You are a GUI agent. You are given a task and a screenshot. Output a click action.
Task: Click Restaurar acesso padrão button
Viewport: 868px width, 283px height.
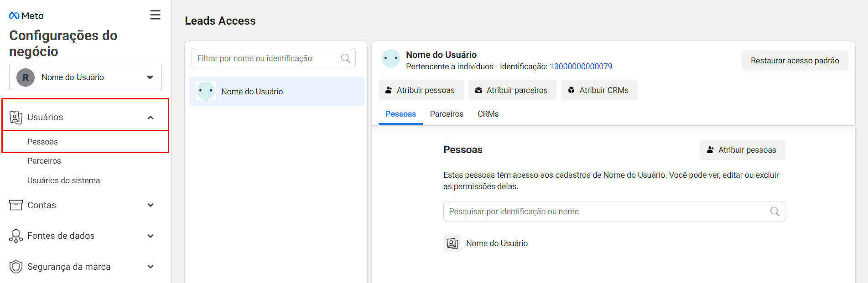click(795, 61)
